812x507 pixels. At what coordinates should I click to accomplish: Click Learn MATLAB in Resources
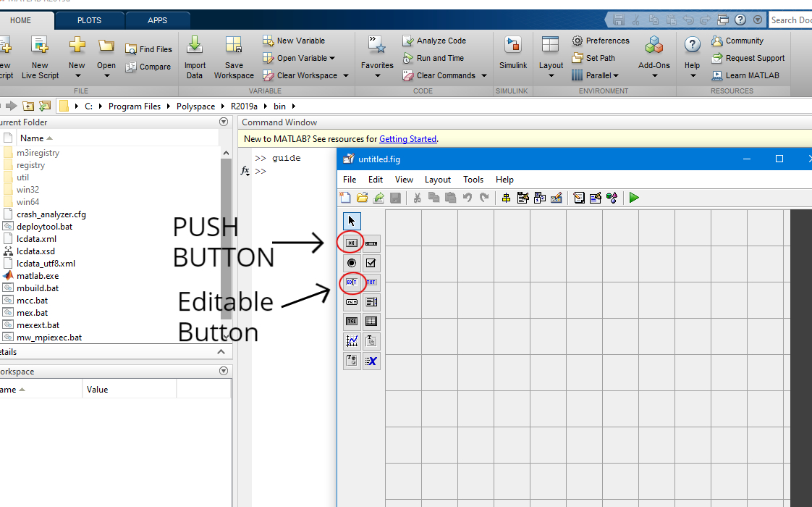pyautogui.click(x=745, y=75)
